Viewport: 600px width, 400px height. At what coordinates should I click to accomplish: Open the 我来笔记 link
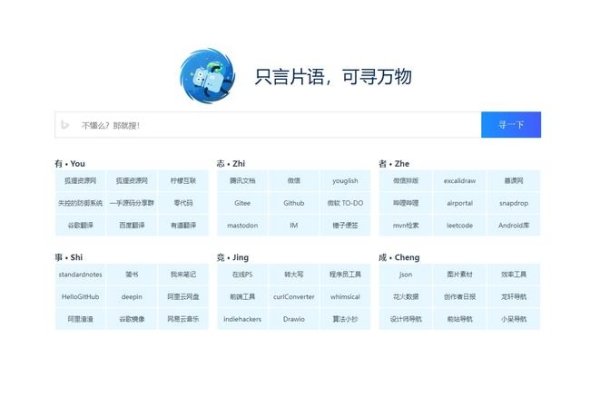183,274
